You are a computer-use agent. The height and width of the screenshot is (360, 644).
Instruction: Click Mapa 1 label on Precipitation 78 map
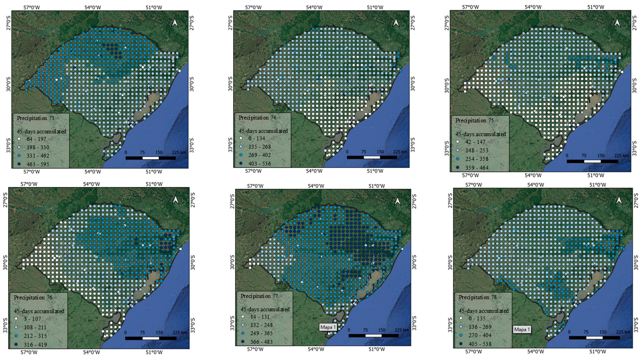[522, 329]
